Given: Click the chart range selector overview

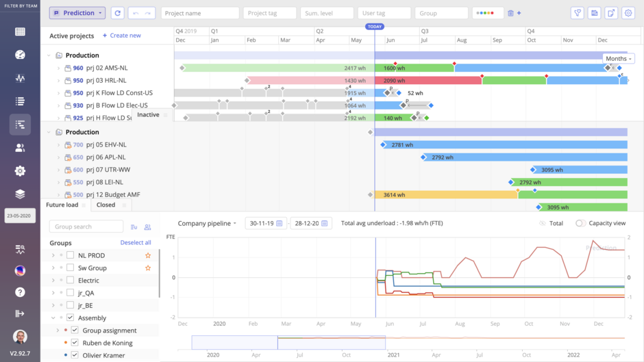Looking at the screenshot, I should pyautogui.click(x=288, y=343).
